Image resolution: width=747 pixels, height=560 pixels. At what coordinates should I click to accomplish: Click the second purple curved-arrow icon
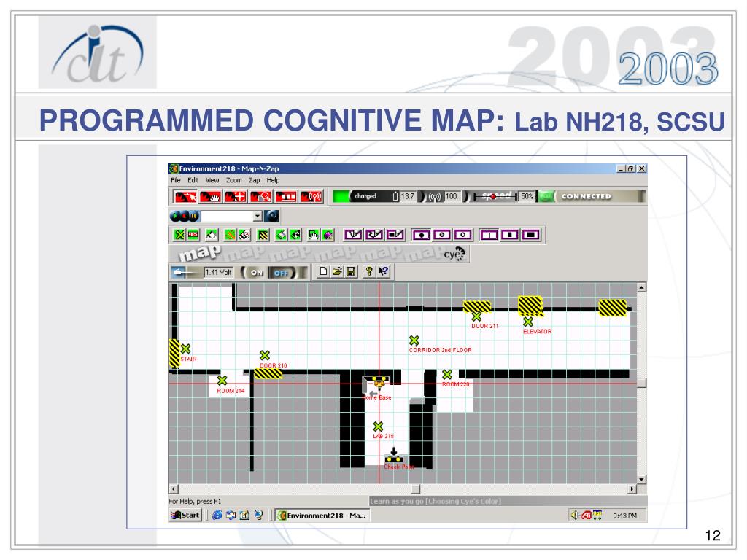(x=374, y=235)
